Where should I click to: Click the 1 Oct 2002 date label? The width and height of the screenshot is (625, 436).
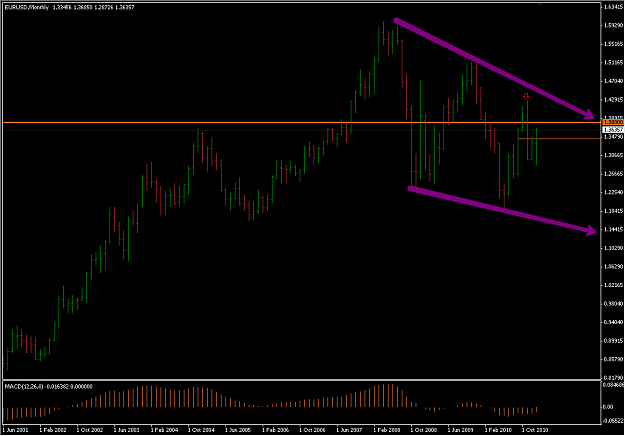90,430
